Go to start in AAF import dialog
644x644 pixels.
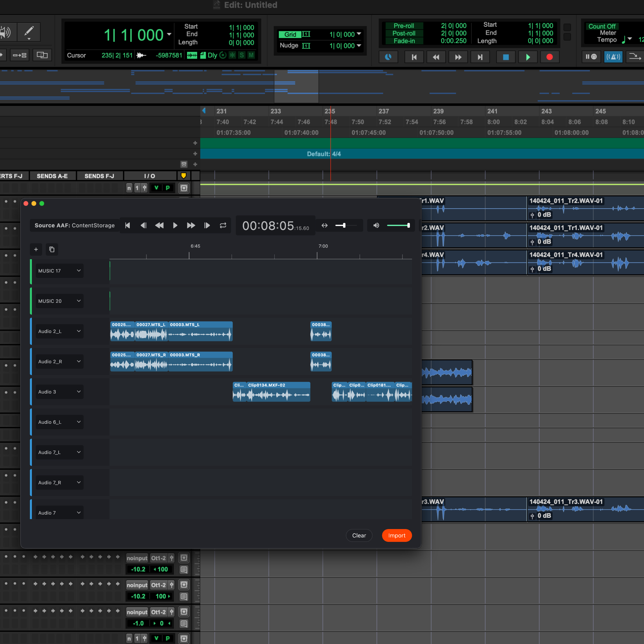point(128,226)
